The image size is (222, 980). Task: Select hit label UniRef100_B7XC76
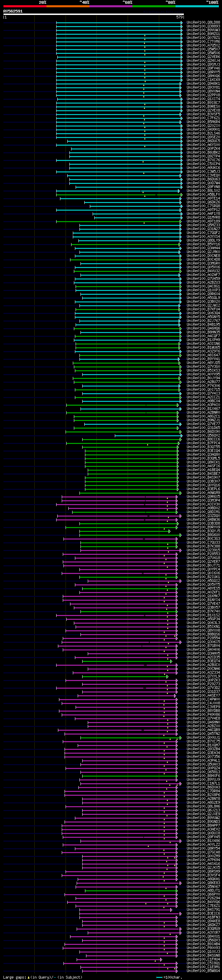(203, 160)
